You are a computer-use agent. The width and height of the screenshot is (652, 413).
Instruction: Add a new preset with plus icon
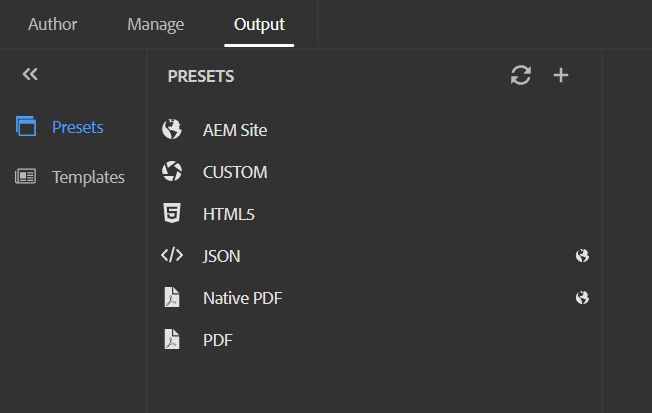(561, 75)
